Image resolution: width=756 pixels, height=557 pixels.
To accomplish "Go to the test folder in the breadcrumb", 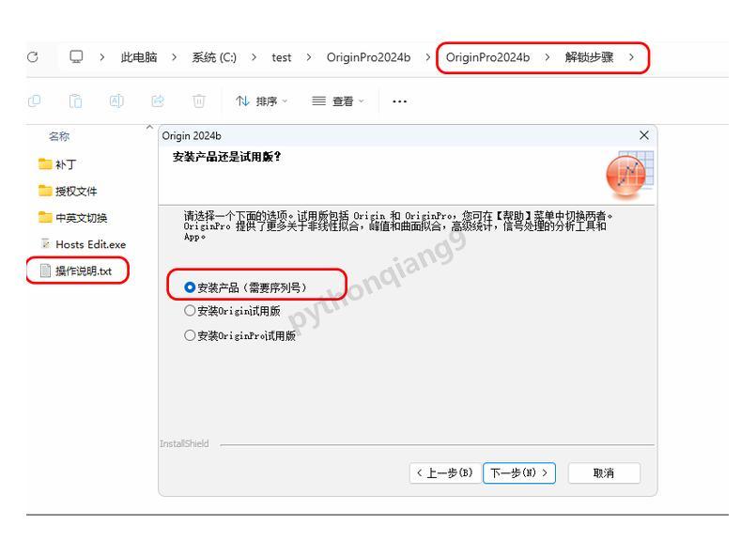I will click(282, 57).
